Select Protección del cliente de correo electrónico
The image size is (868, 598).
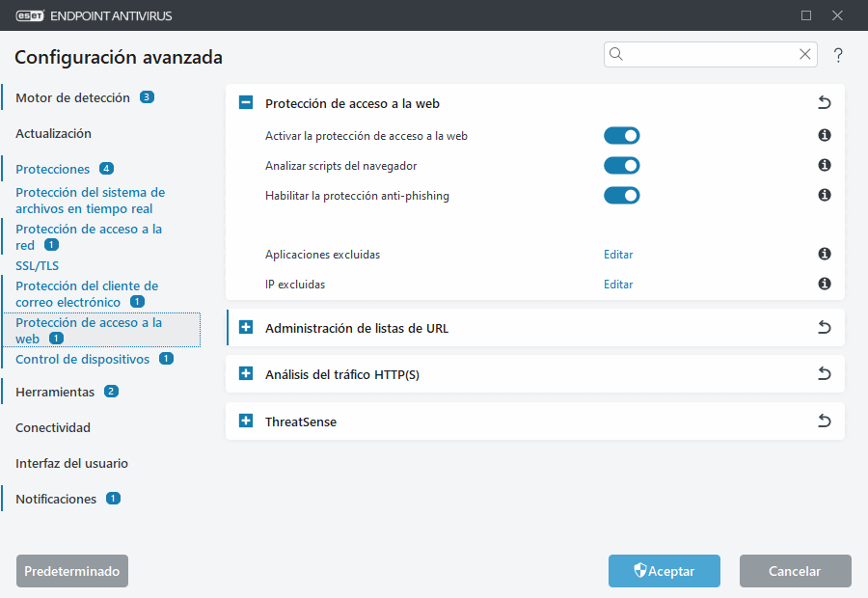pos(87,294)
